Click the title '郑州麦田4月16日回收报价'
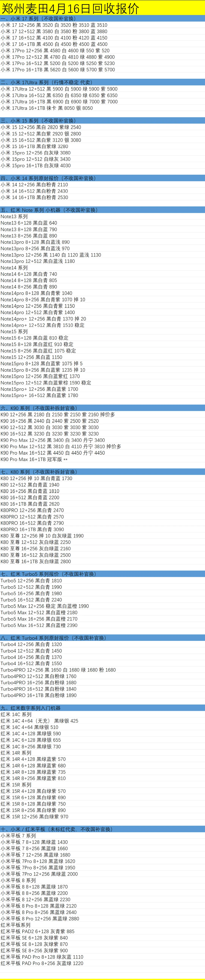The image size is (205, 980). pos(70,8)
